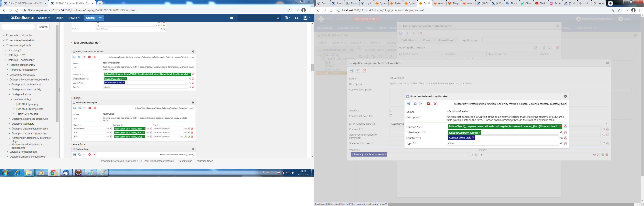Open the Spaces dropdown in Confluence
The width and height of the screenshot is (644, 206).
pyautogui.click(x=44, y=18)
